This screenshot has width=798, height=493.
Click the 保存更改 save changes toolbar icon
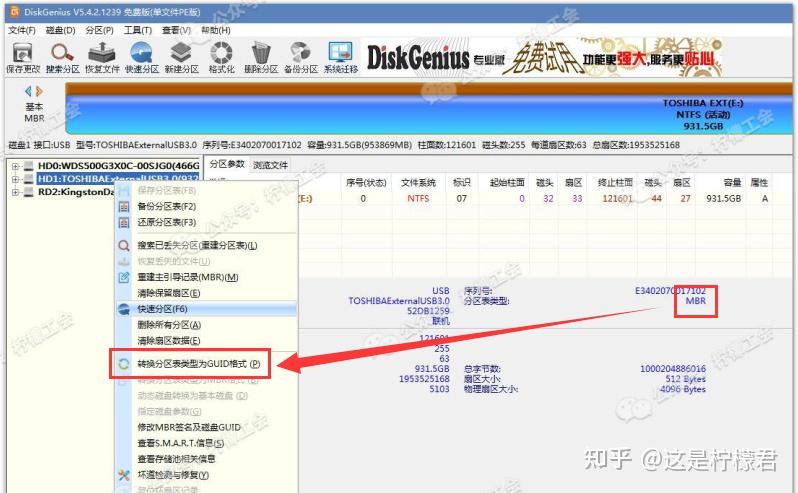tap(22, 57)
